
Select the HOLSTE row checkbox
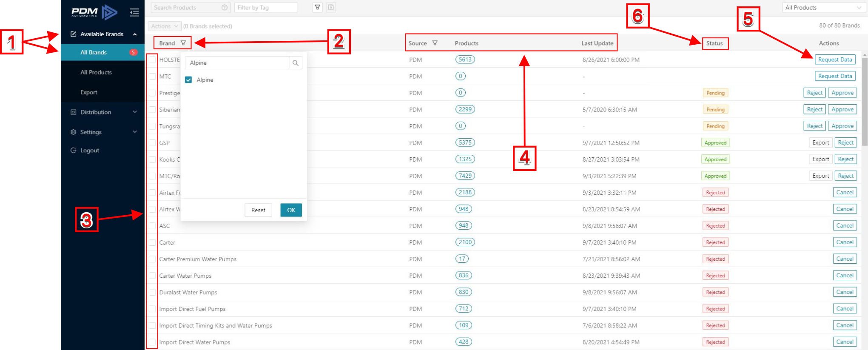152,60
